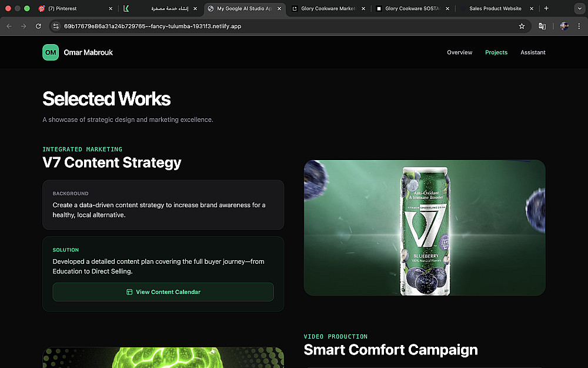This screenshot has height=368, width=588.
Task: Click the SOLUTION card label
Action: [x=66, y=250]
